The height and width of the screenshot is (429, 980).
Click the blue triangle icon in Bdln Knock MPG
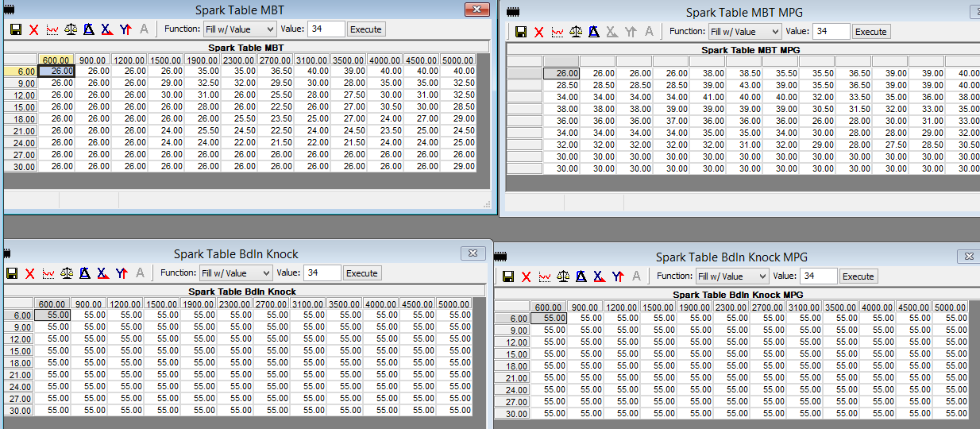coord(581,276)
